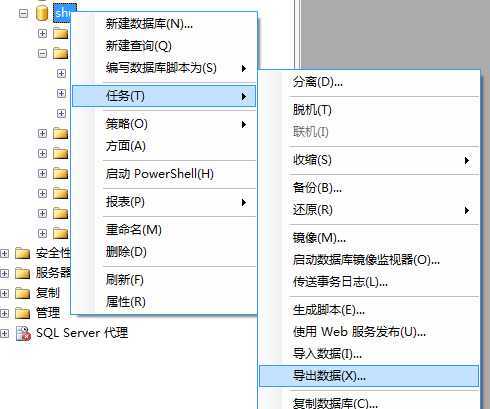Image resolution: width=490 pixels, height=409 pixels.
Task: Choose 重命名(M) menu entry
Action: tap(164, 230)
